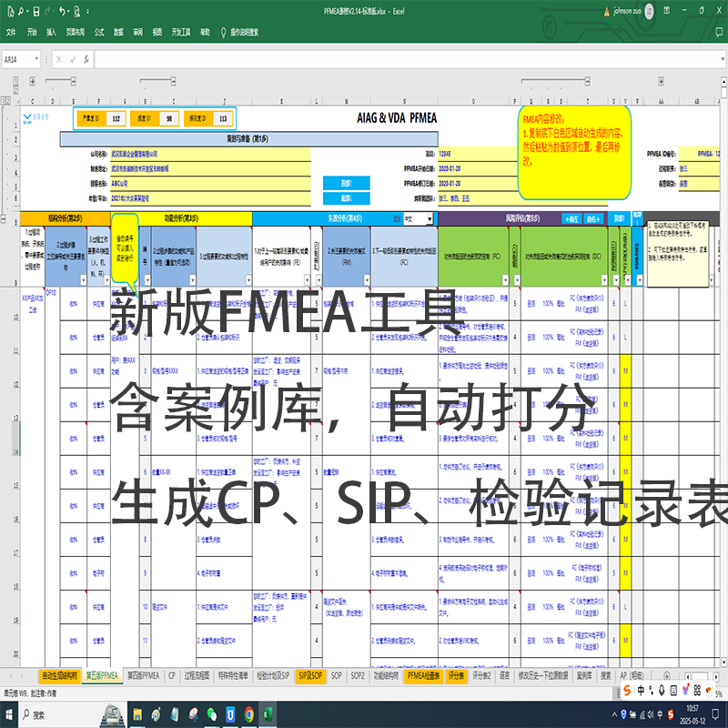Switch to the 数据 ribbon tab
The height and width of the screenshot is (728, 728).
click(118, 32)
